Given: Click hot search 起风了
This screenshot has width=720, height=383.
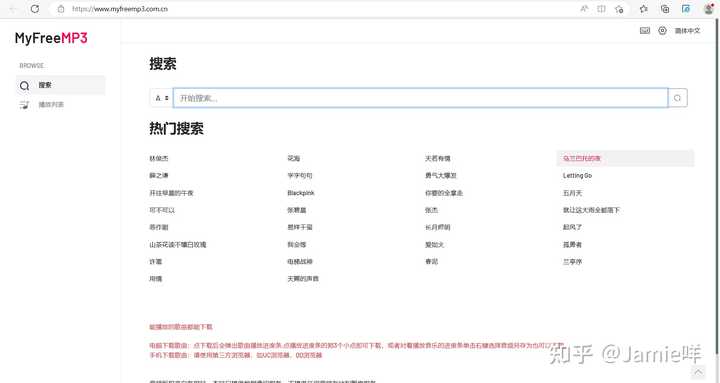Looking at the screenshot, I should (x=573, y=227).
